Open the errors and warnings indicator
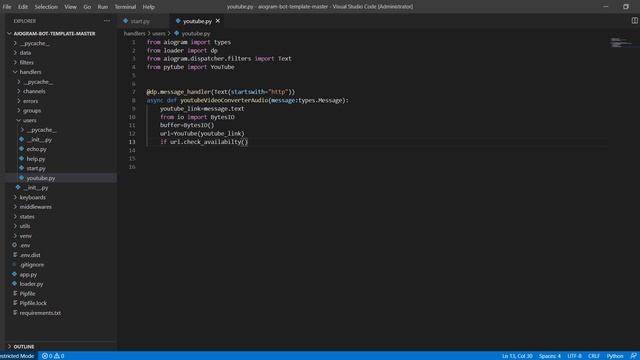Image resolution: width=640 pixels, height=360 pixels. click(53, 356)
